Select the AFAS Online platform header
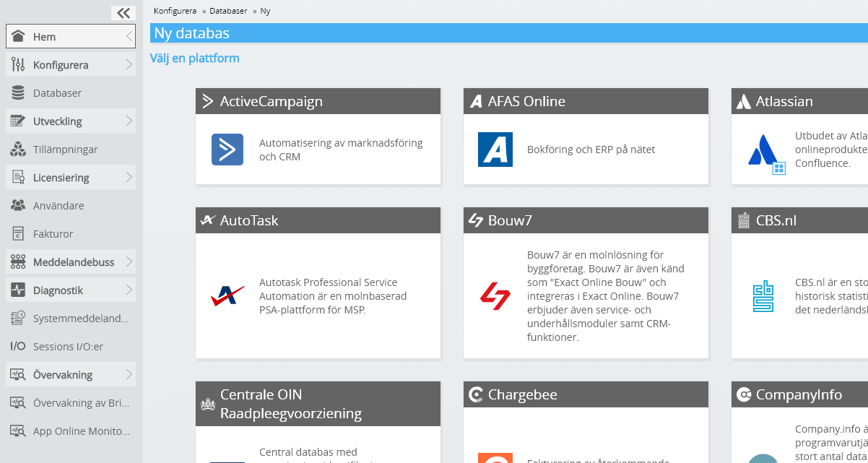 pyautogui.click(x=586, y=101)
